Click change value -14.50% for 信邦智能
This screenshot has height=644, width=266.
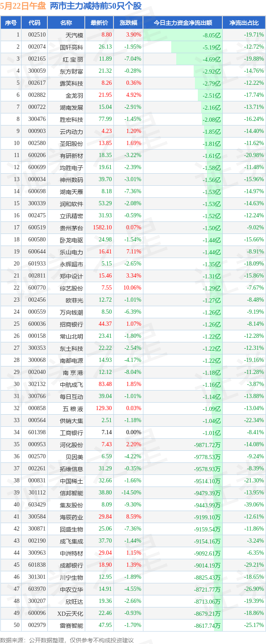tap(132, 492)
